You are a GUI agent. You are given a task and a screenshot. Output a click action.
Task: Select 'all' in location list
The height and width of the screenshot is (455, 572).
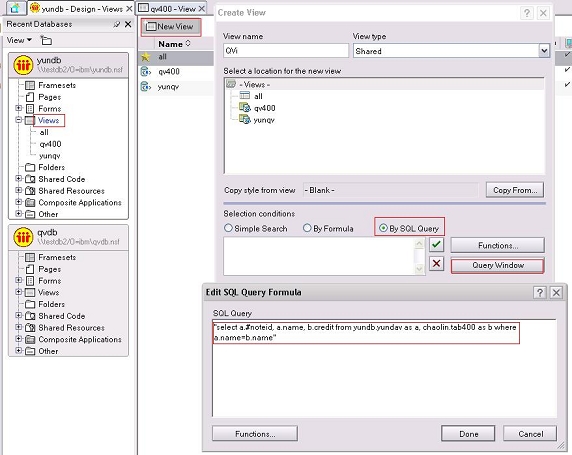pyautogui.click(x=258, y=96)
